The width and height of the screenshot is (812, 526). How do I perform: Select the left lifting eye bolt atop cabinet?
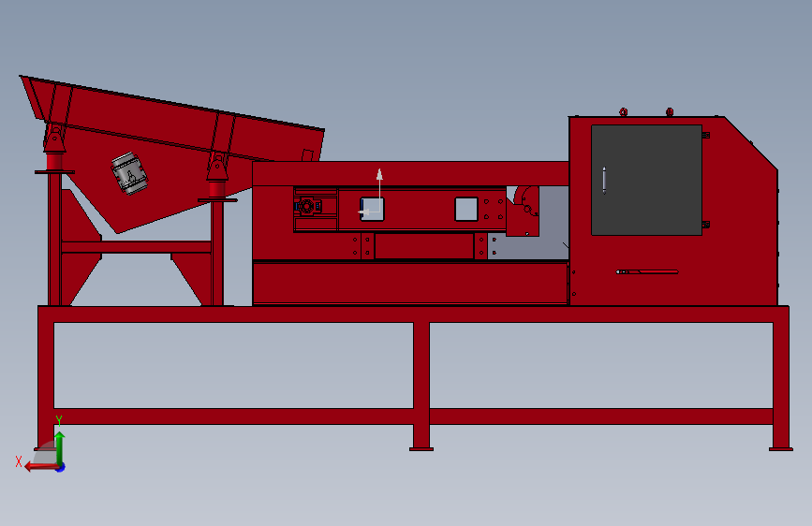click(624, 111)
